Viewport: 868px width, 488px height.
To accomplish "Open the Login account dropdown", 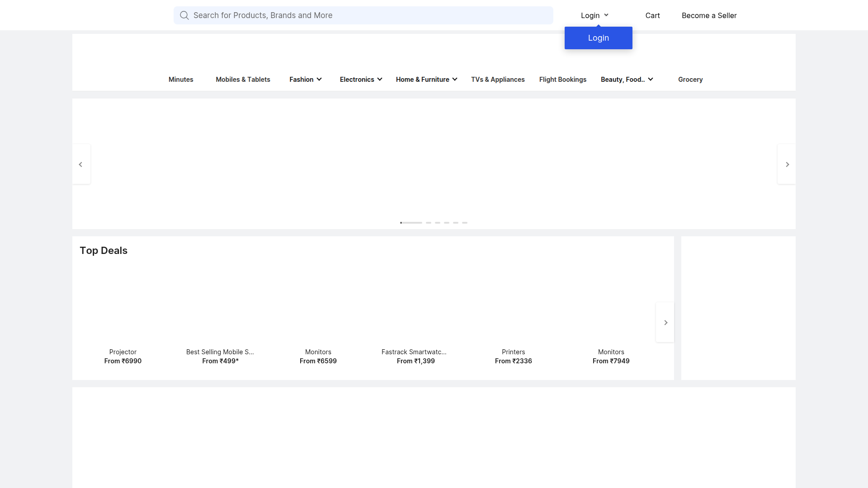I will click(x=594, y=15).
